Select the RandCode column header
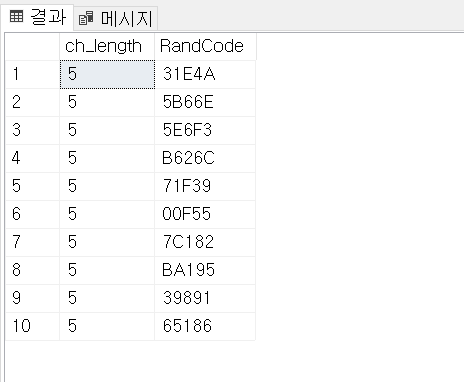 pos(205,46)
